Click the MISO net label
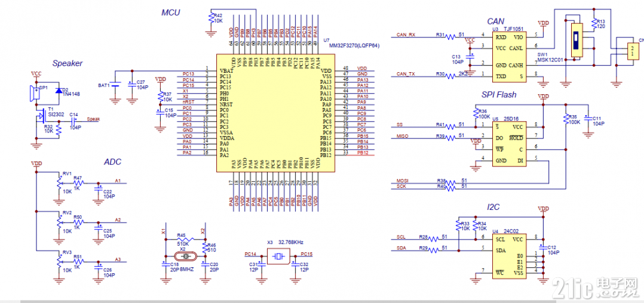This screenshot has height=303, width=644. [x=402, y=136]
